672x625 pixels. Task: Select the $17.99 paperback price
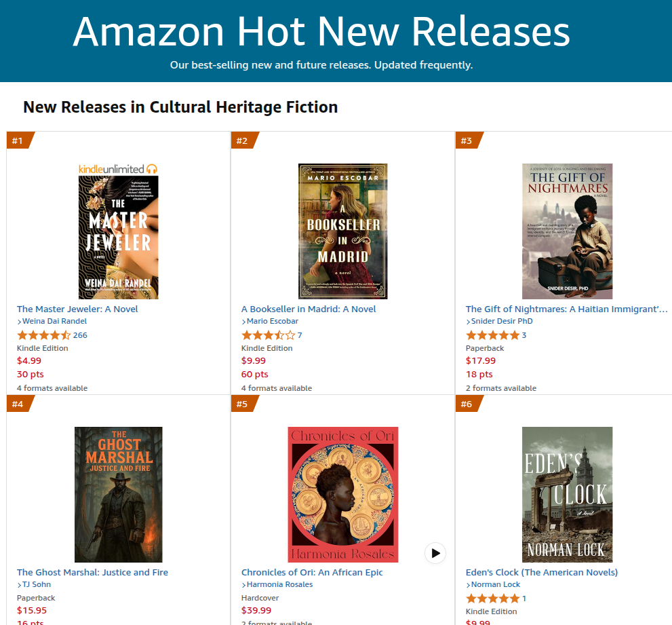click(481, 361)
